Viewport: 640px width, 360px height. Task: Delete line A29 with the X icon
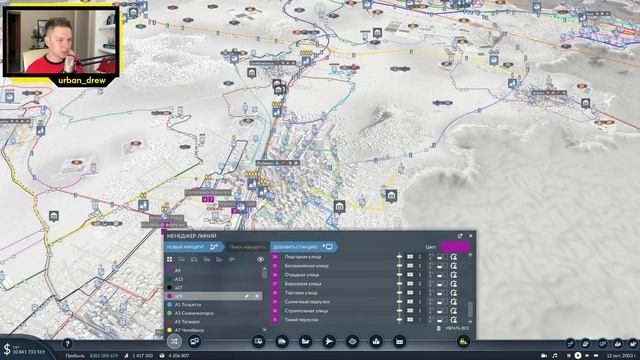click(x=257, y=296)
